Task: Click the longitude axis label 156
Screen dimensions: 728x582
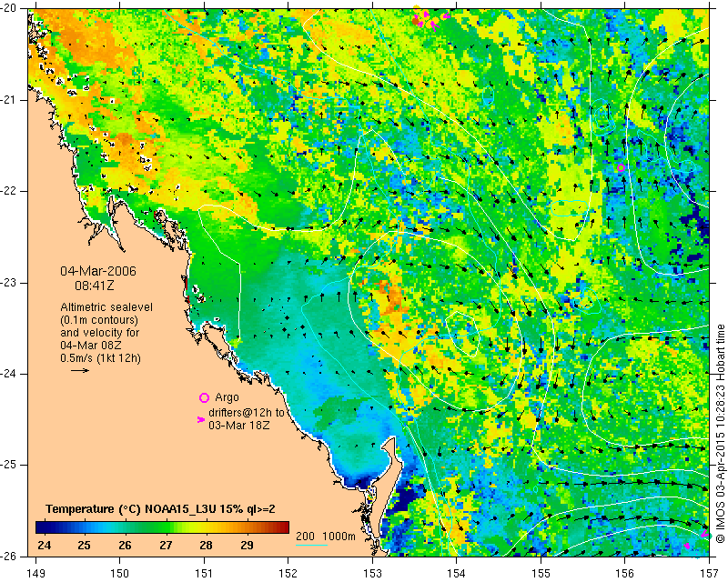Action: (x=625, y=573)
